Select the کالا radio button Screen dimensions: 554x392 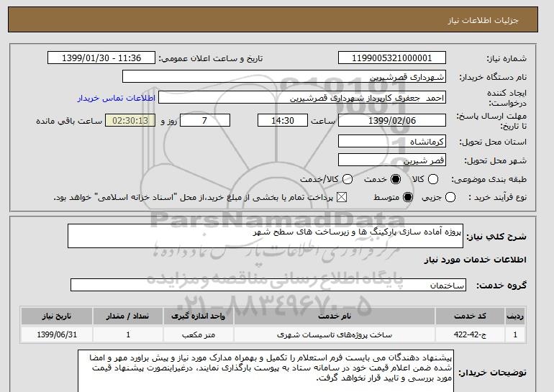[x=433, y=179]
